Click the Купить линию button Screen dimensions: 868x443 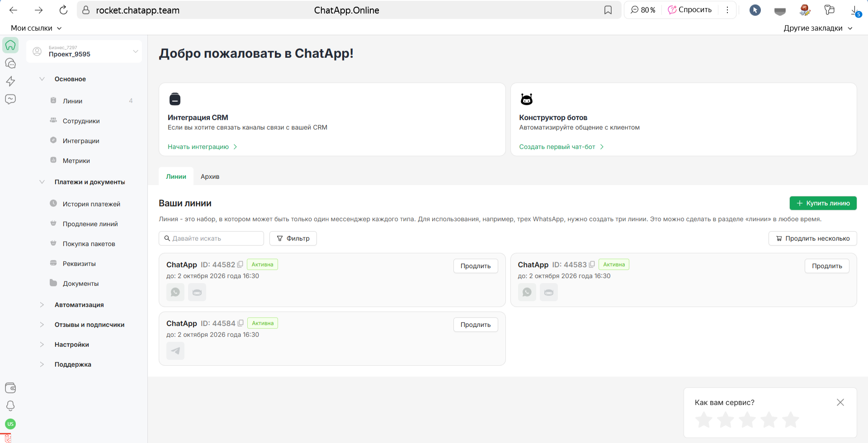[823, 203]
